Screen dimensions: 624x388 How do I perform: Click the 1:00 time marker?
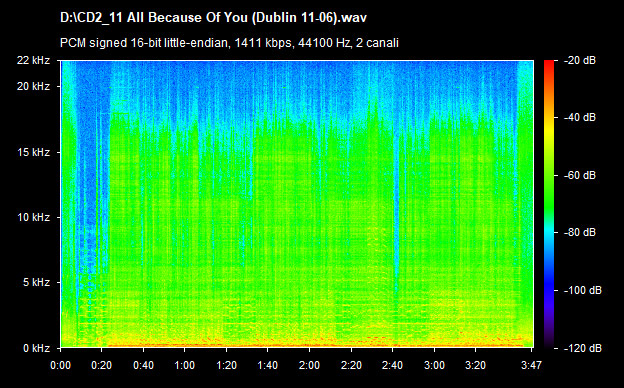pyautogui.click(x=184, y=365)
